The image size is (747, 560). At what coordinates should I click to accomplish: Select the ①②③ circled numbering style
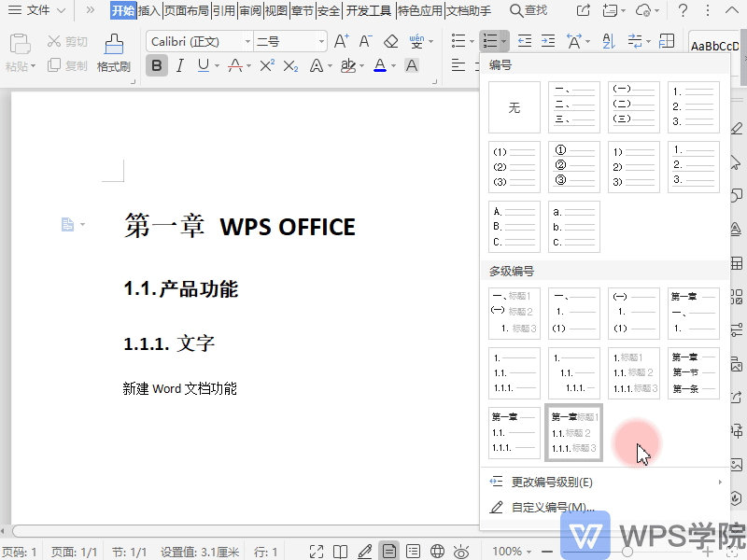point(574,167)
